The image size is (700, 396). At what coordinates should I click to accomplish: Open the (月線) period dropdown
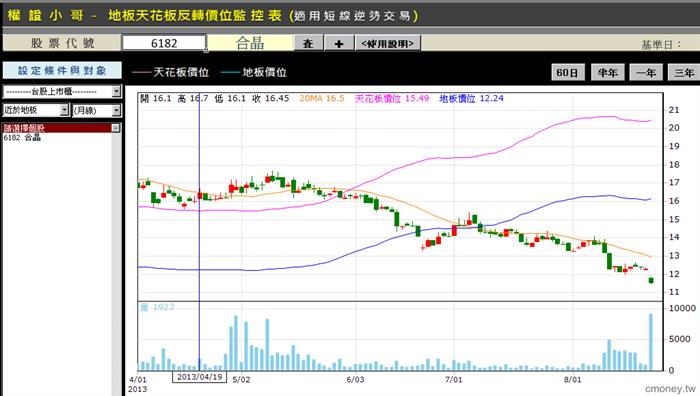point(96,110)
